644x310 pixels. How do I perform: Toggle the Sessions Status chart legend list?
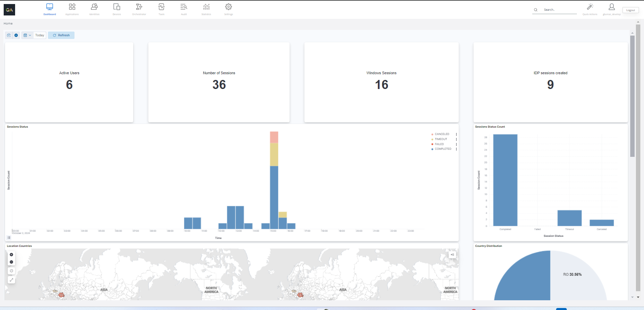coord(9,238)
